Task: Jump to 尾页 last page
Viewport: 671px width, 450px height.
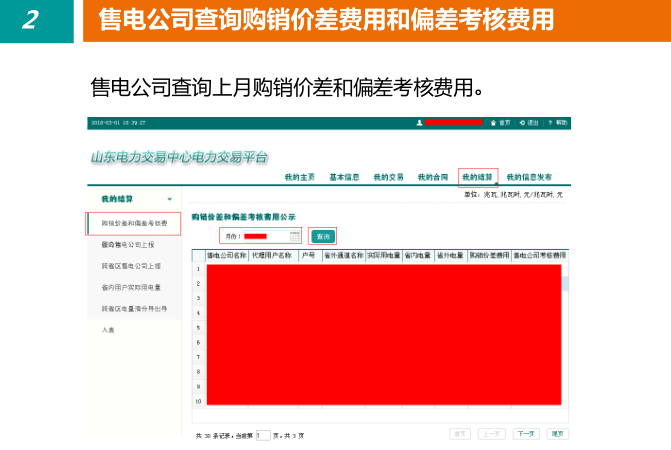Action: pos(557,434)
